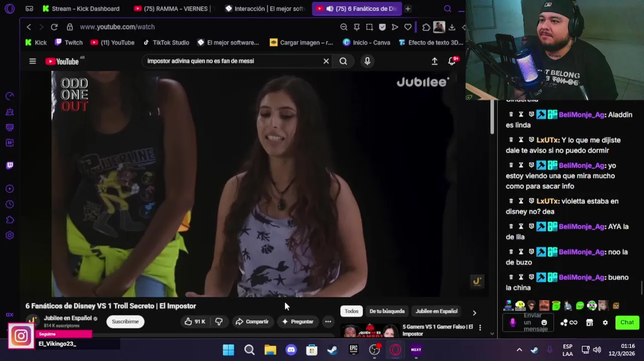
Task: Open Twitch bookmark
Action: (x=69, y=43)
